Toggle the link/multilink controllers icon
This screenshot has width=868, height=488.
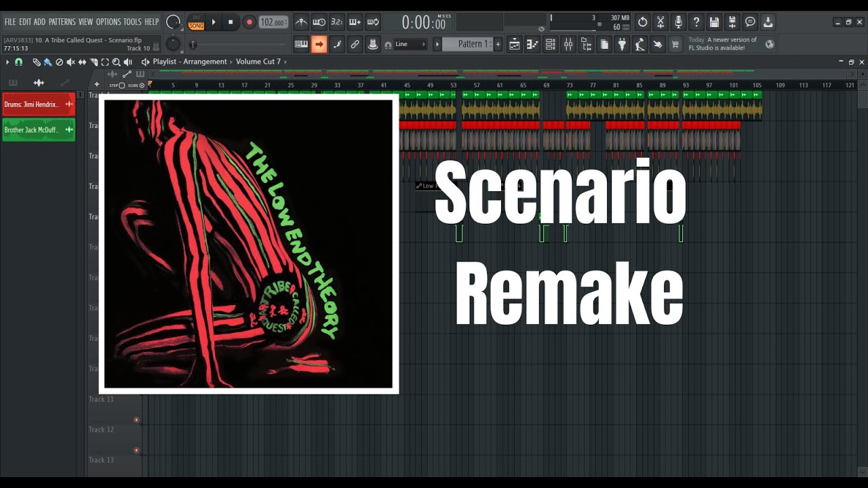355,44
